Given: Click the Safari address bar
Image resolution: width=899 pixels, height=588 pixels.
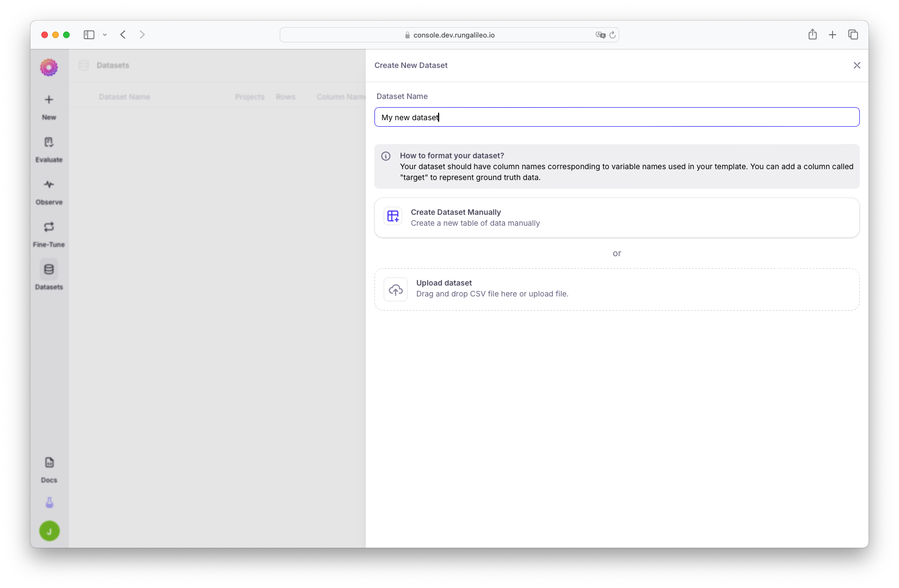Looking at the screenshot, I should (x=449, y=35).
